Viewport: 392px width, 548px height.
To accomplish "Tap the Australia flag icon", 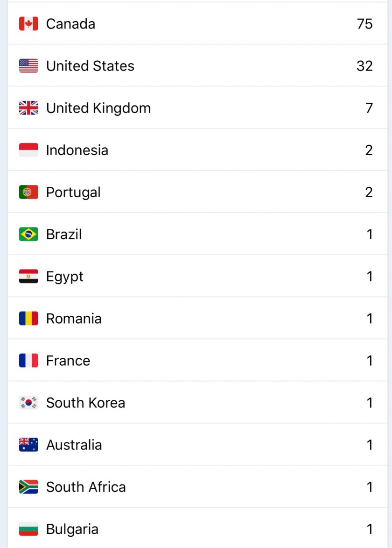I will click(28, 445).
